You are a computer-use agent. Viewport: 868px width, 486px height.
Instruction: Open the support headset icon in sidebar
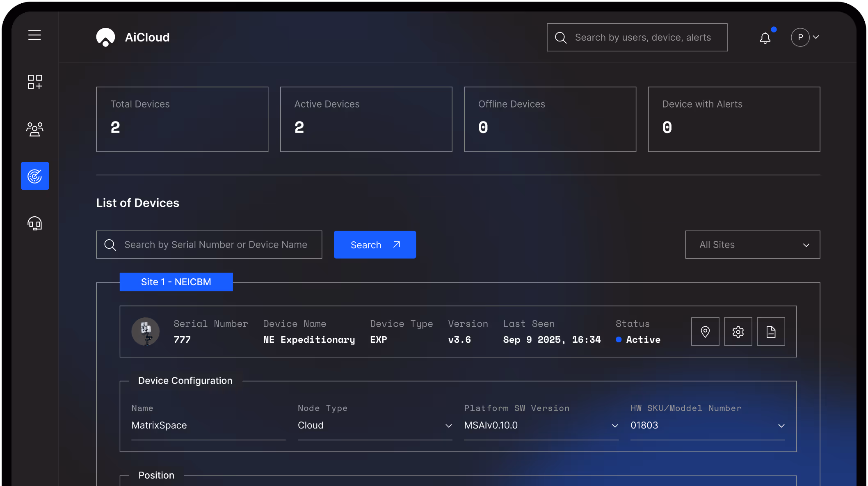tap(34, 223)
